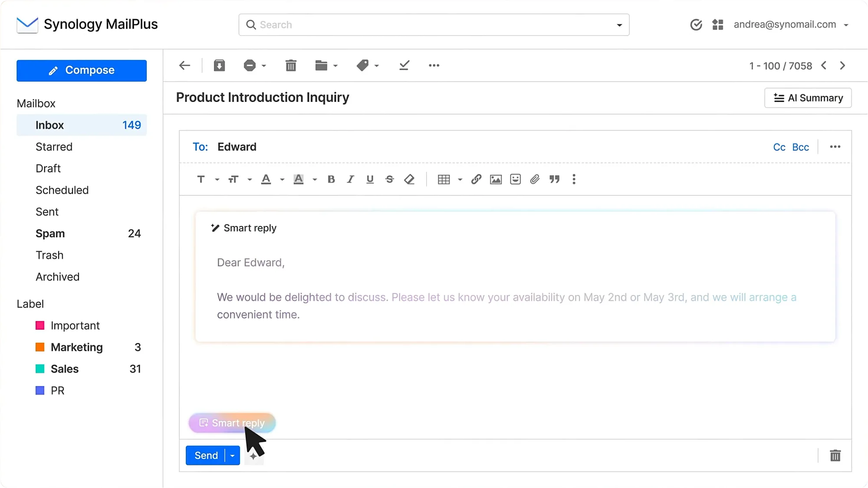Add Cc recipients

point(779,147)
